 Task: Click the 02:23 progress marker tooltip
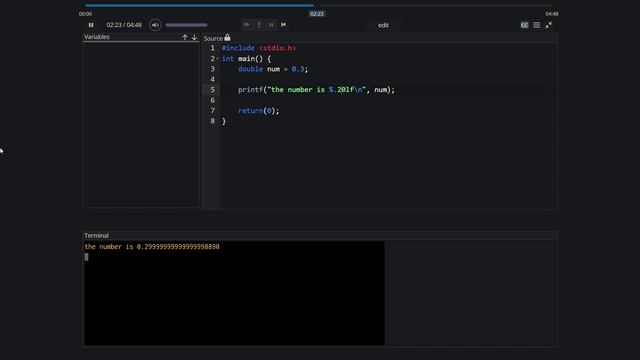tap(317, 14)
